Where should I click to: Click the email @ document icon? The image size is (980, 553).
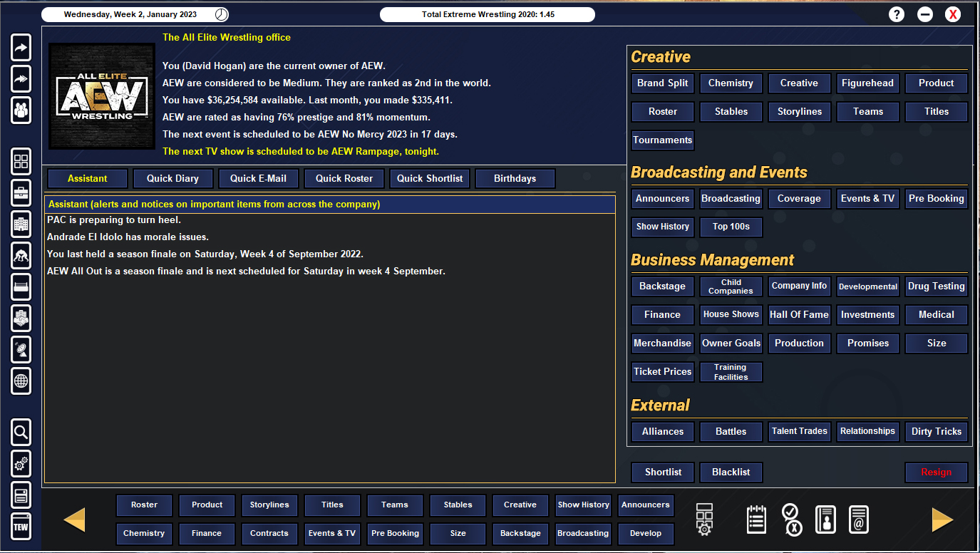[x=859, y=519]
